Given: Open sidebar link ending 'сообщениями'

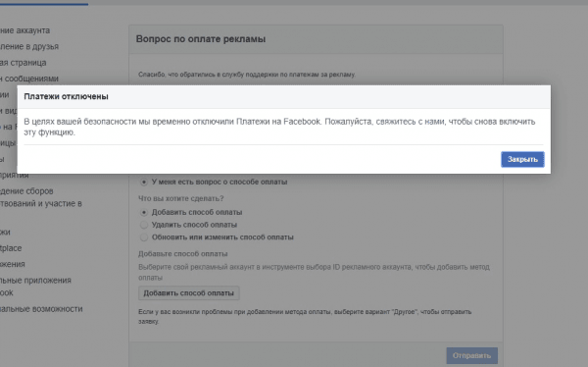Looking at the screenshot, I should point(29,79).
